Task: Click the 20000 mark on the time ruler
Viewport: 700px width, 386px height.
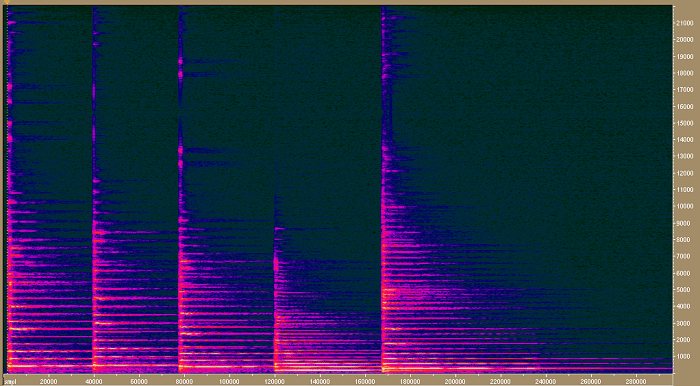Action: point(49,382)
